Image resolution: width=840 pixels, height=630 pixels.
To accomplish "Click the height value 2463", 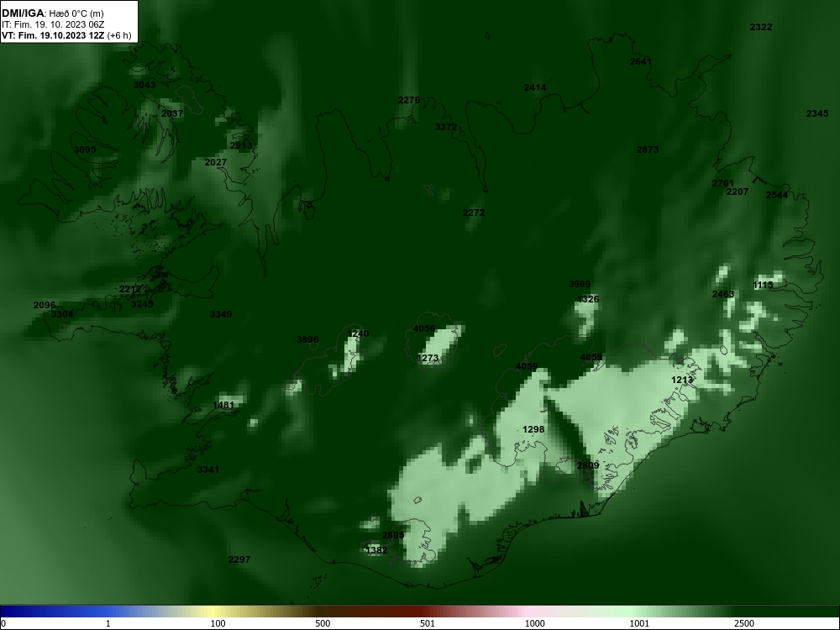I will [x=722, y=294].
